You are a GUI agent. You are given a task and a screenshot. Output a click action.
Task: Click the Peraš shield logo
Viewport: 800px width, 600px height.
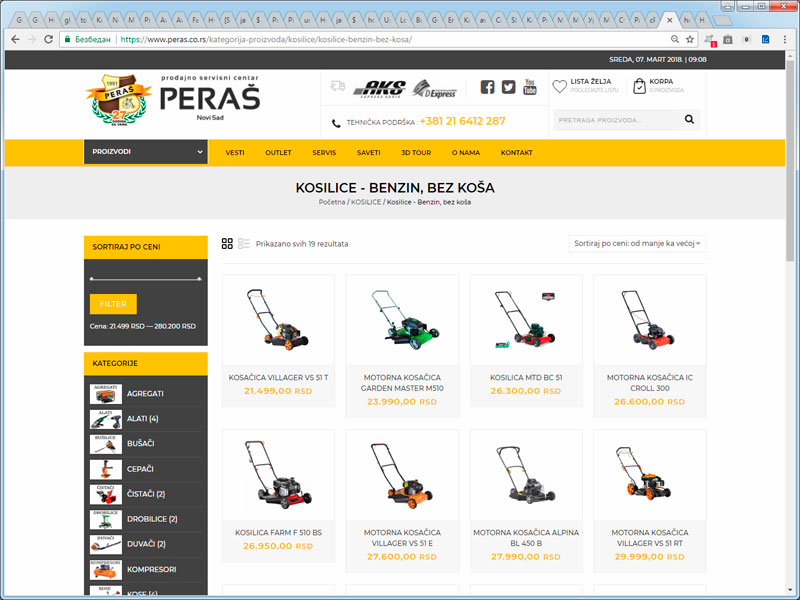pyautogui.click(x=119, y=99)
